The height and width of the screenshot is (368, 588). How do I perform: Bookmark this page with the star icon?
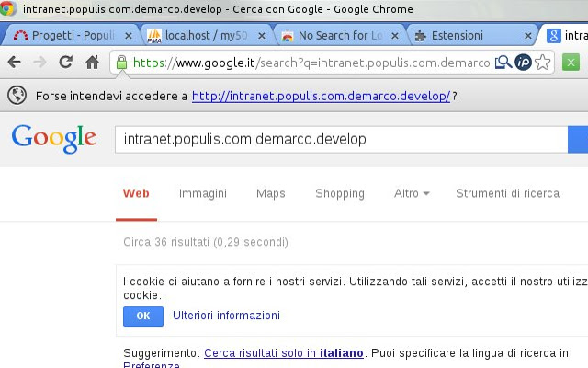click(x=543, y=63)
